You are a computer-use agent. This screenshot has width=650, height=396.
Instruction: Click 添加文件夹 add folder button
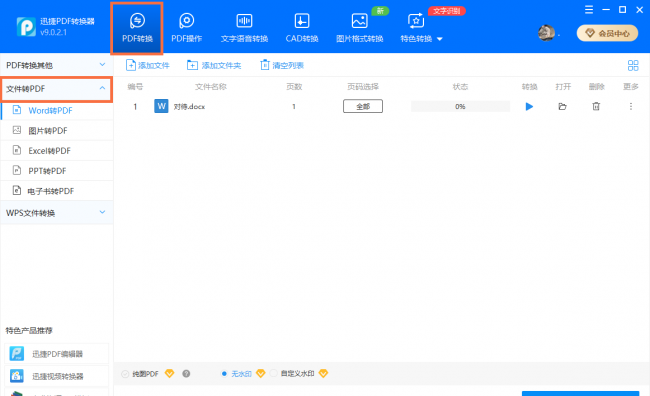(x=214, y=65)
